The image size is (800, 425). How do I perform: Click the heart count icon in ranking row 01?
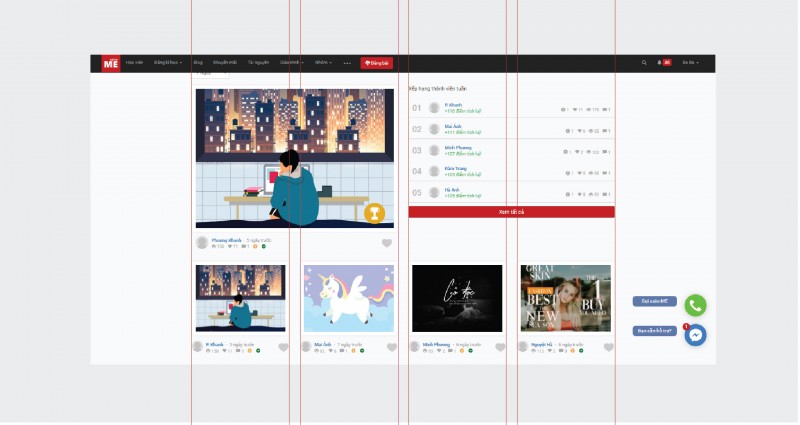point(575,110)
